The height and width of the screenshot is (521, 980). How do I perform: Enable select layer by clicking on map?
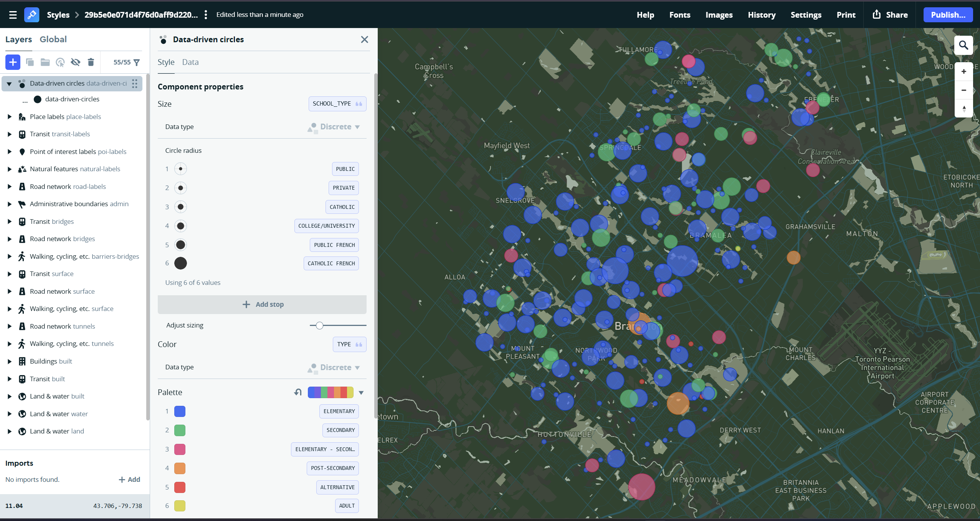tap(60, 62)
